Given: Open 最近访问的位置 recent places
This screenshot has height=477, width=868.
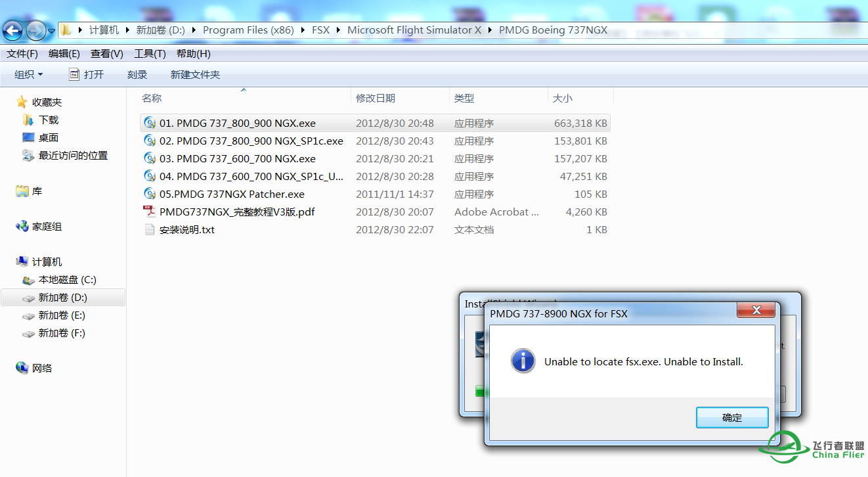Looking at the screenshot, I should tap(65, 155).
